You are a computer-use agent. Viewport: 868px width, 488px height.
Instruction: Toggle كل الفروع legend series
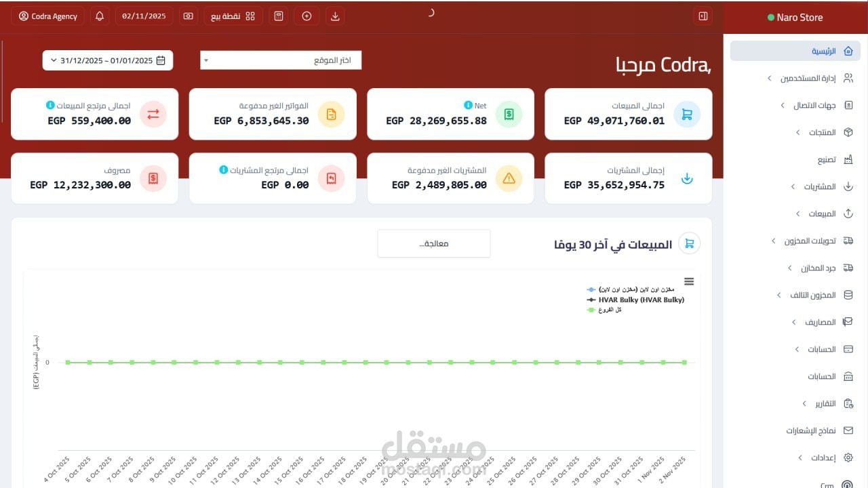coord(604,310)
